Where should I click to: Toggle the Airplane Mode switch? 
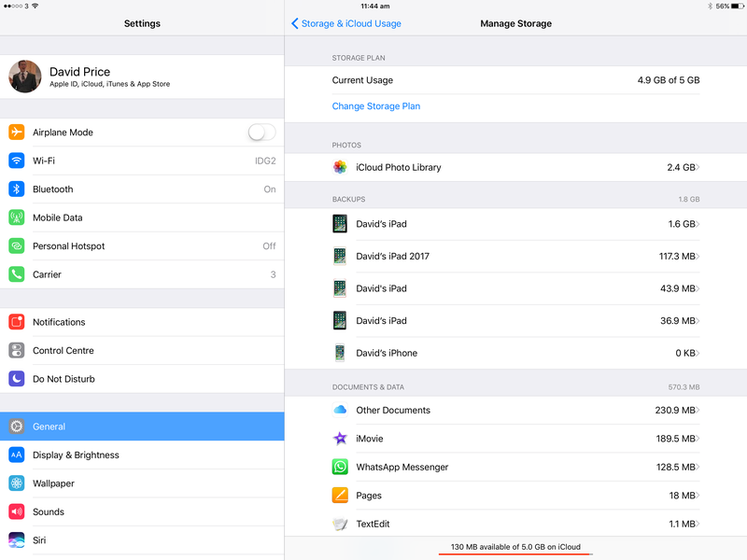coord(262,132)
